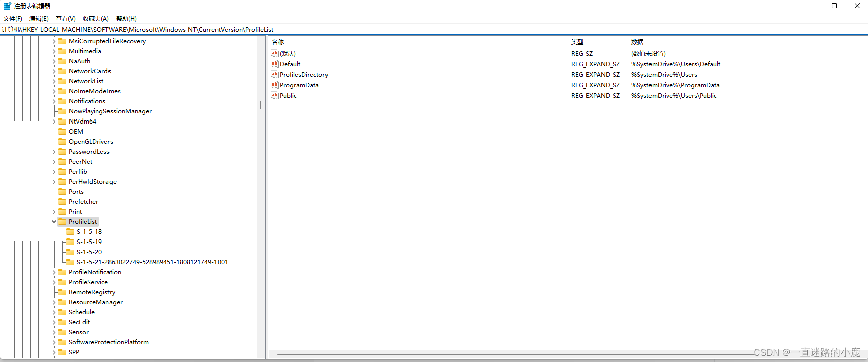Click the Sensor folder icon
Image resolution: width=868 pixels, height=362 pixels.
[x=62, y=332]
